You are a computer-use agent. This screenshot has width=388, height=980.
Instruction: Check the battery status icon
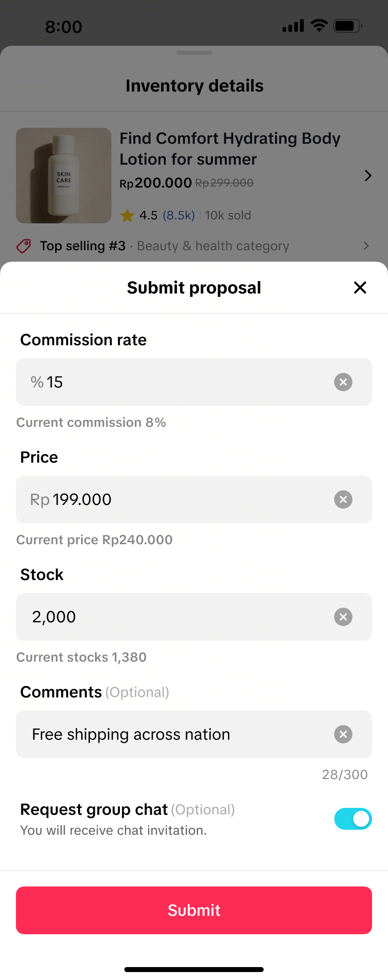pyautogui.click(x=347, y=26)
